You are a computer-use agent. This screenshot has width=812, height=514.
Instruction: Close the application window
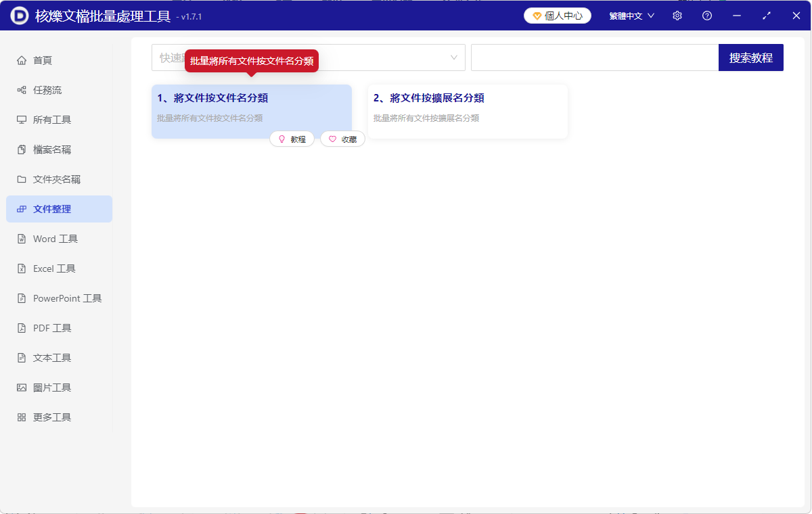tap(796, 16)
